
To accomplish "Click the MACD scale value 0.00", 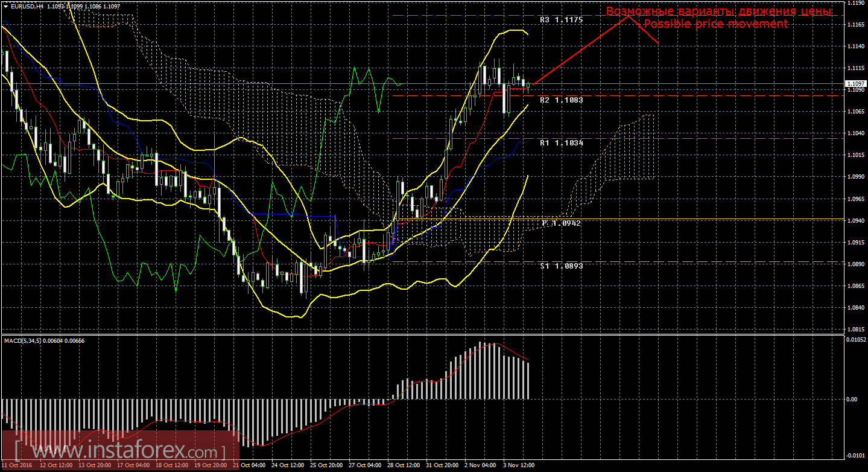I will pos(852,399).
